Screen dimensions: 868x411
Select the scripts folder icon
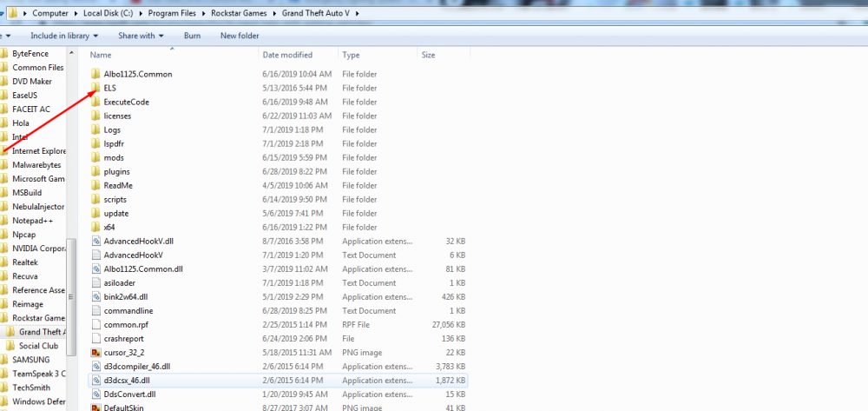tap(95, 199)
